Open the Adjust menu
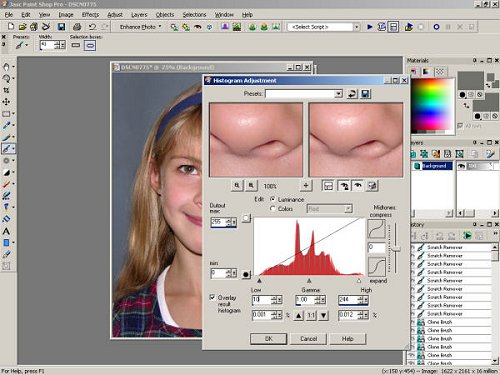This screenshot has height=375, width=500. (x=115, y=14)
